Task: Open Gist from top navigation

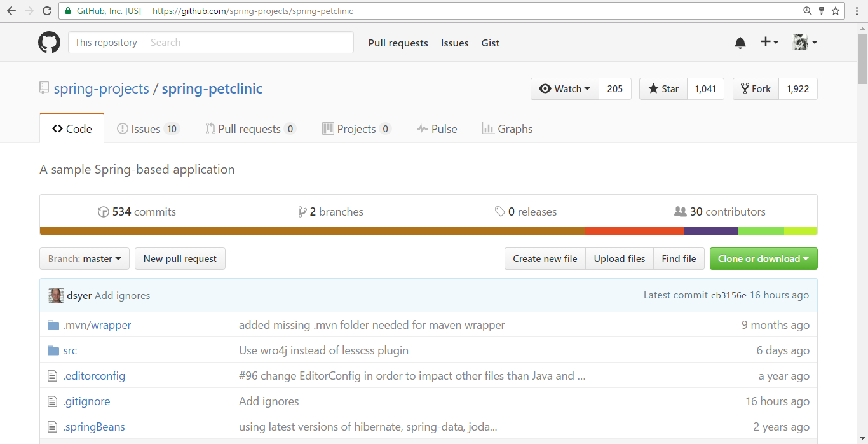Action: click(491, 43)
